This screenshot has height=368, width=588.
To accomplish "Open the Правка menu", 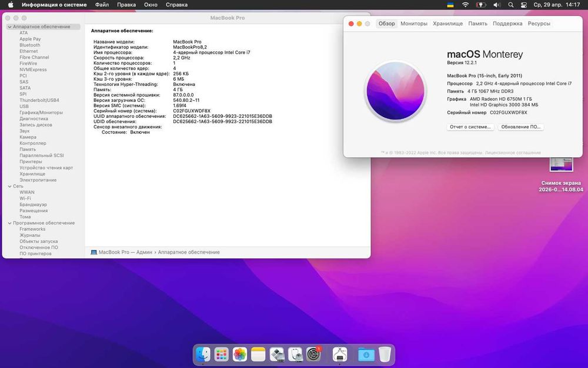I will point(126,5).
